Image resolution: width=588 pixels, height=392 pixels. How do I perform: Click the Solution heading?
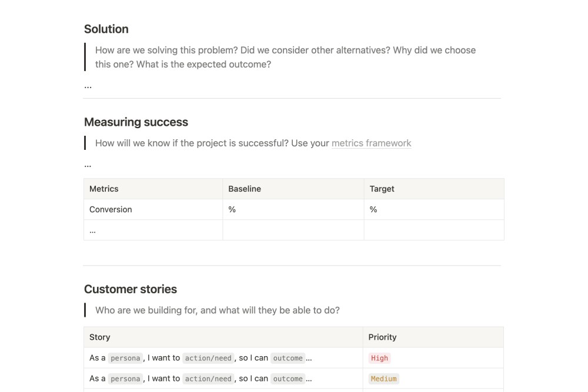click(106, 29)
